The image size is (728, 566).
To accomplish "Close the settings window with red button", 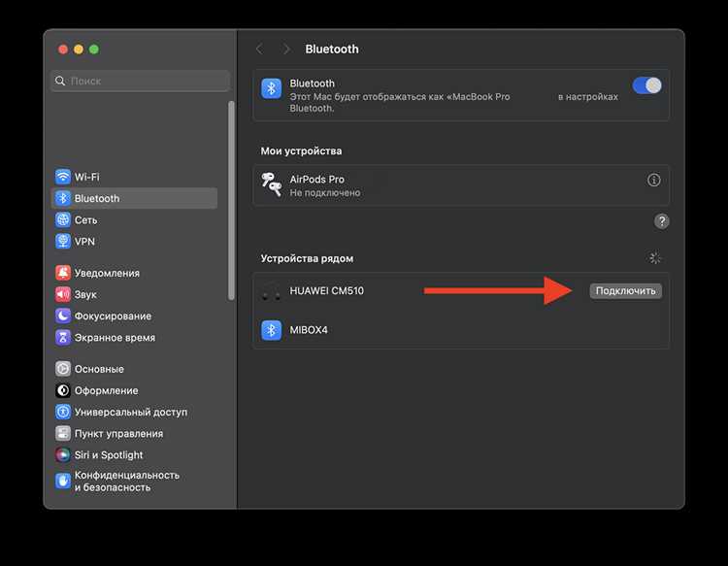I will (63, 50).
